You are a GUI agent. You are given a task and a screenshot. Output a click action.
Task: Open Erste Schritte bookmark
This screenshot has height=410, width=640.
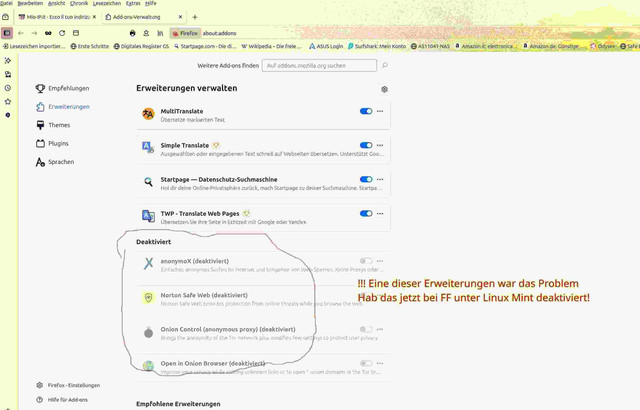coord(90,47)
